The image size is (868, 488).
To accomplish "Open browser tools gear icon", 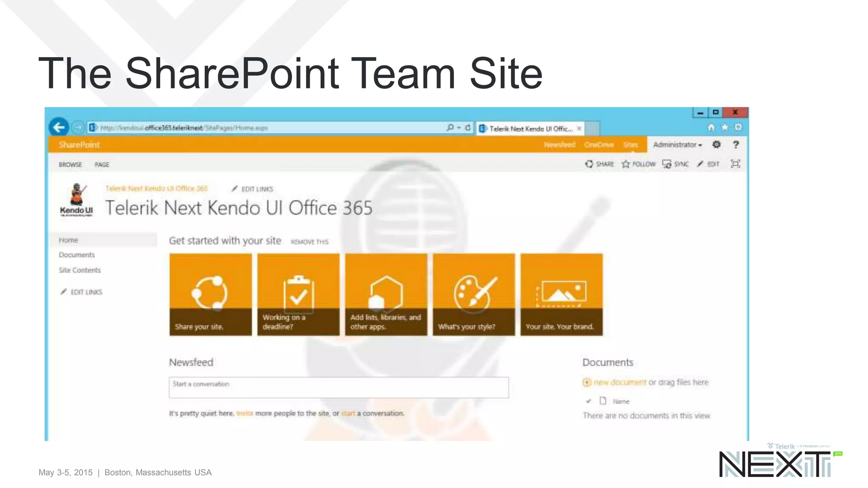I will 738,127.
